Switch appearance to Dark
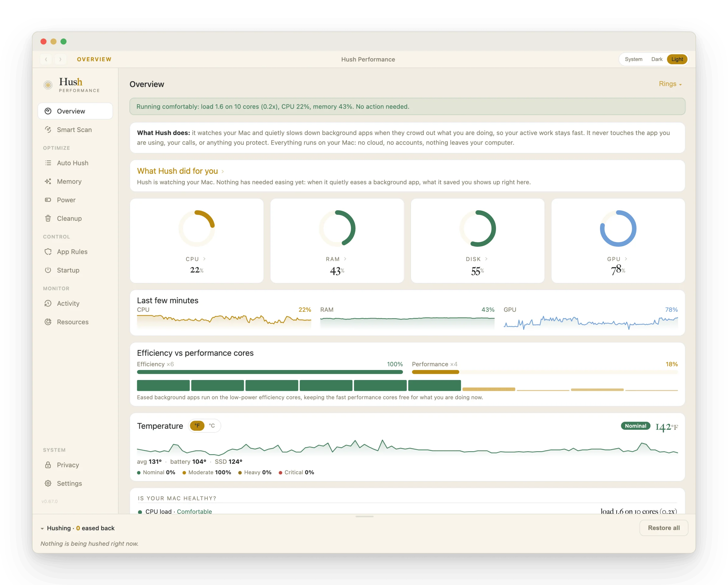This screenshot has height=585, width=728. (657, 59)
